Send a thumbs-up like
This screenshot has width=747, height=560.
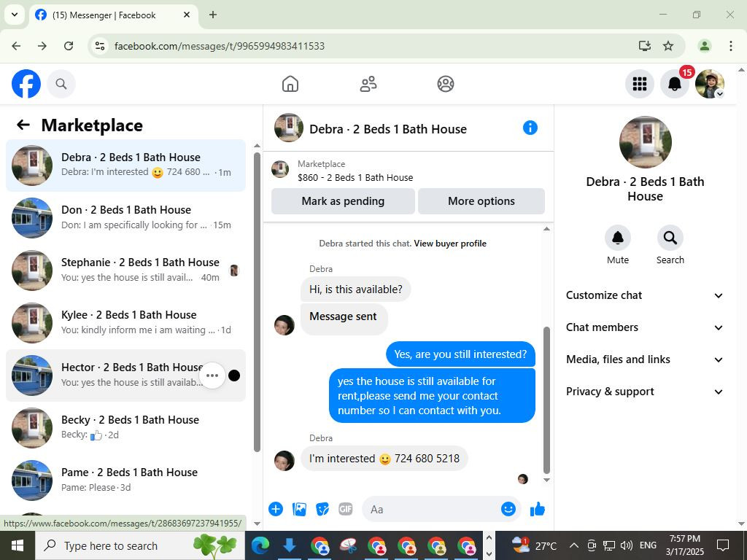coord(538,509)
